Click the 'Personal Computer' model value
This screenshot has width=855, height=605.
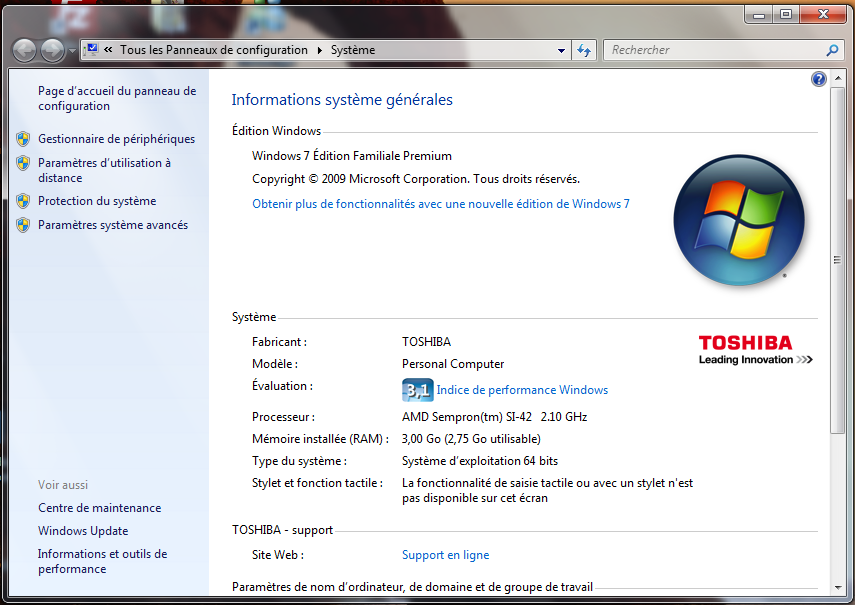(453, 364)
